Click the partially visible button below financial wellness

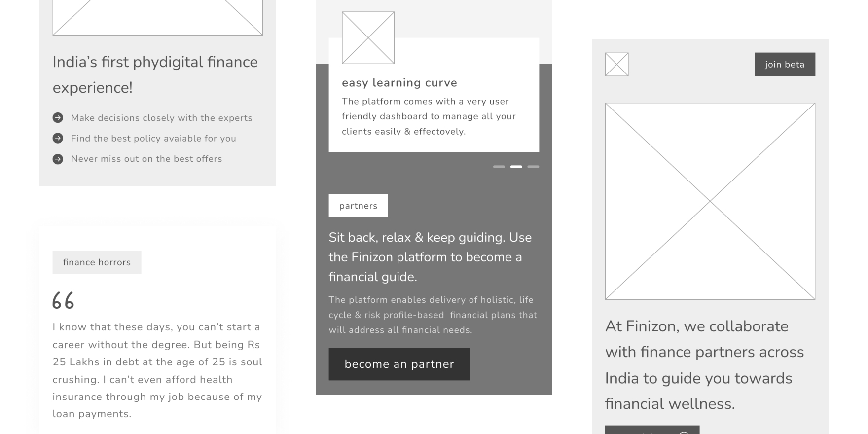[x=652, y=430]
